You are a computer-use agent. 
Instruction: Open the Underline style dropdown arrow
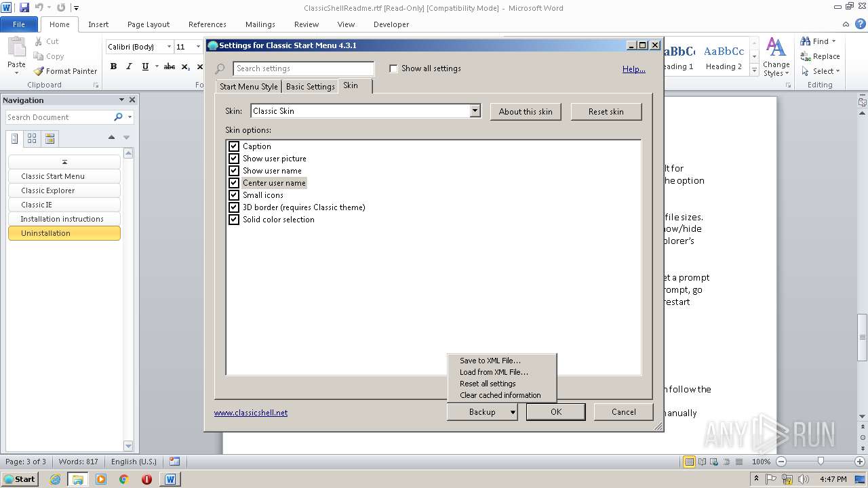(157, 66)
